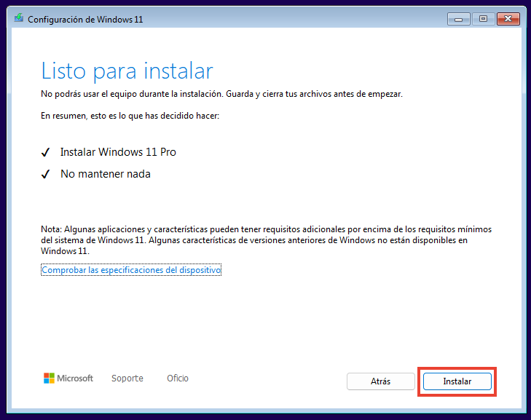
Task: Click the 'No podrás usar el equipo' warning text
Action: (221, 94)
